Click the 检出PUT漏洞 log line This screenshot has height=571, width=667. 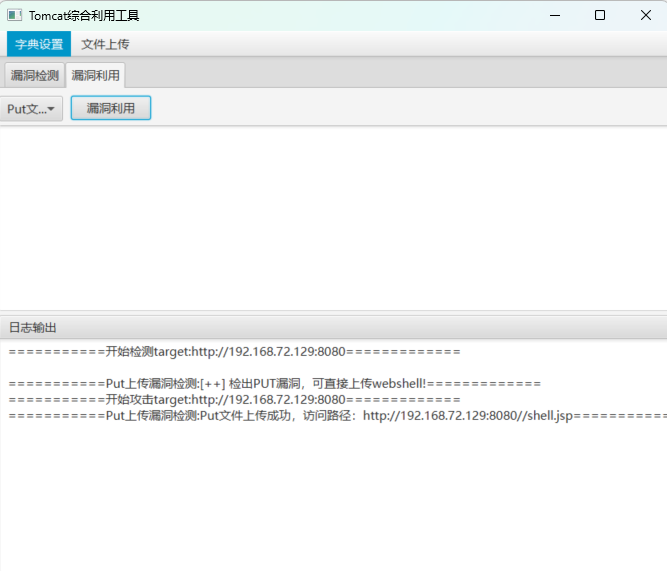coord(275,383)
